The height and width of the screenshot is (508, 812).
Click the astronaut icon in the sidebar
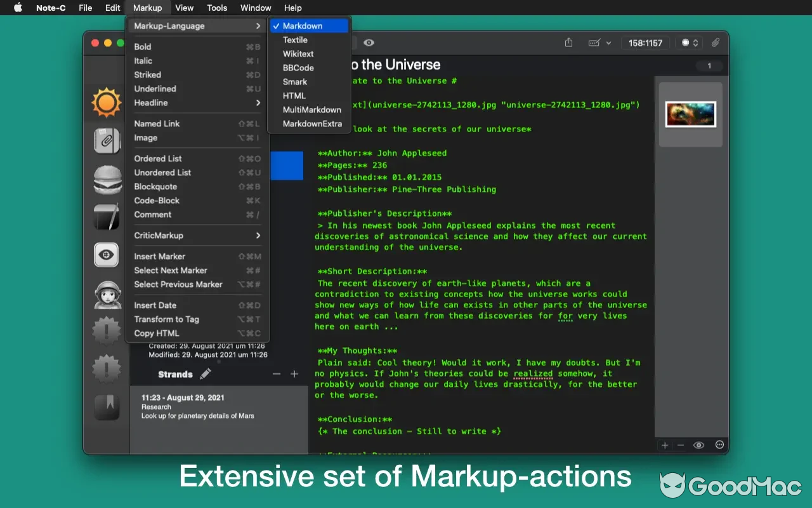[106, 294]
